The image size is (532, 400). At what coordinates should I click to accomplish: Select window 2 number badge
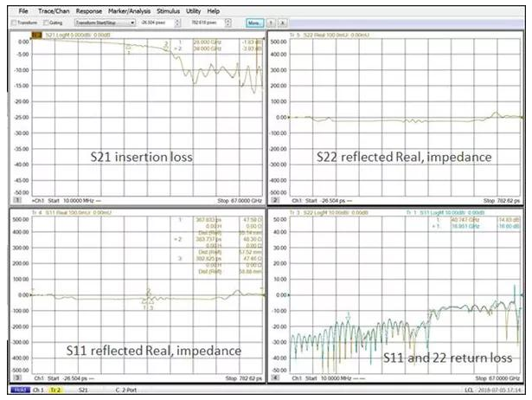(276, 200)
